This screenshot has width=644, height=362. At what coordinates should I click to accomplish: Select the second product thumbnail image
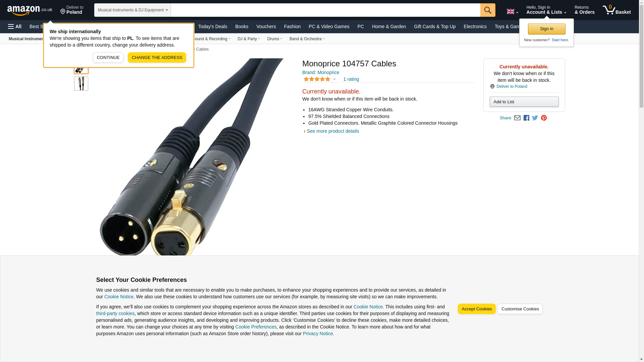point(81,83)
